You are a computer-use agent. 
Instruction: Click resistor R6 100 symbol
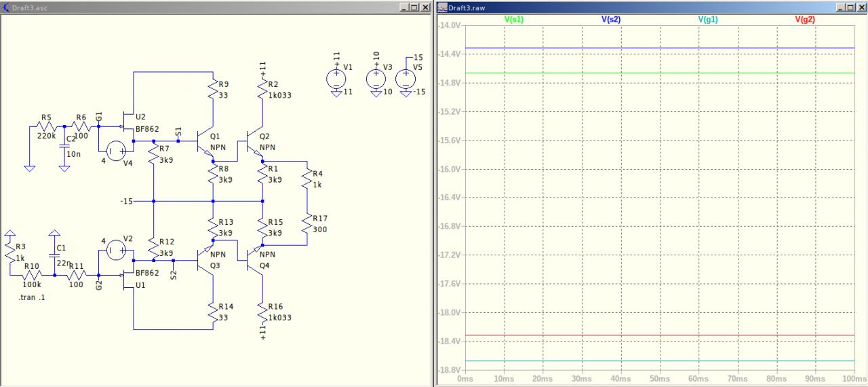[x=81, y=126]
